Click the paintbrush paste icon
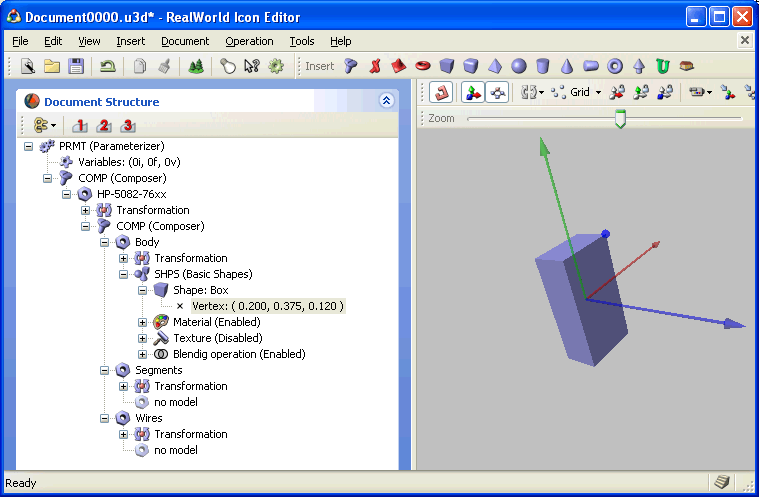 pos(164,66)
